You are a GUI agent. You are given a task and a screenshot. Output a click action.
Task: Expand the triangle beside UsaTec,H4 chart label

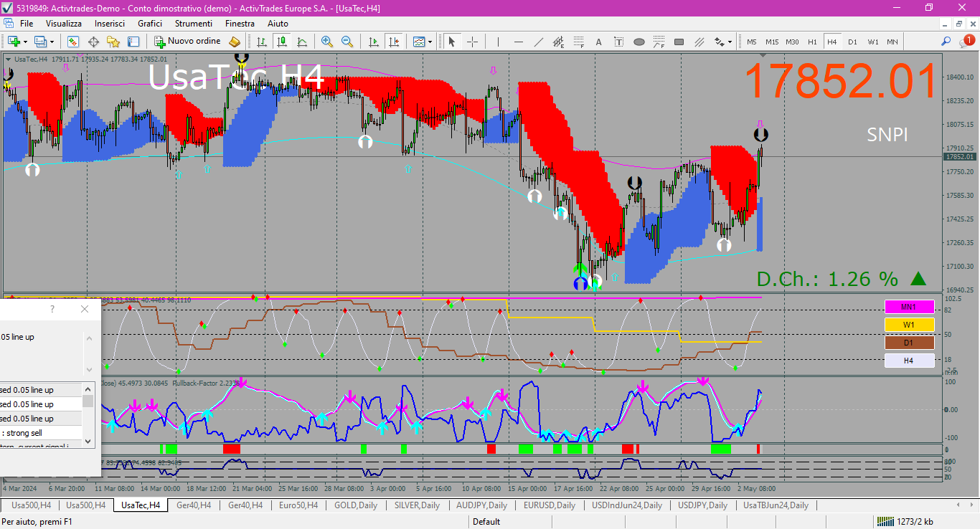pos(8,59)
